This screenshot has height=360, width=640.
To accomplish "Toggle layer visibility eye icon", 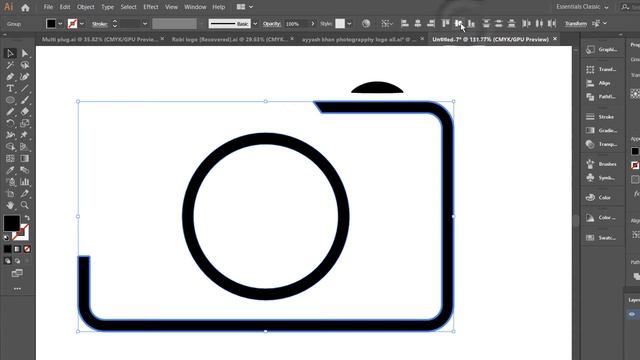I will 632,314.
